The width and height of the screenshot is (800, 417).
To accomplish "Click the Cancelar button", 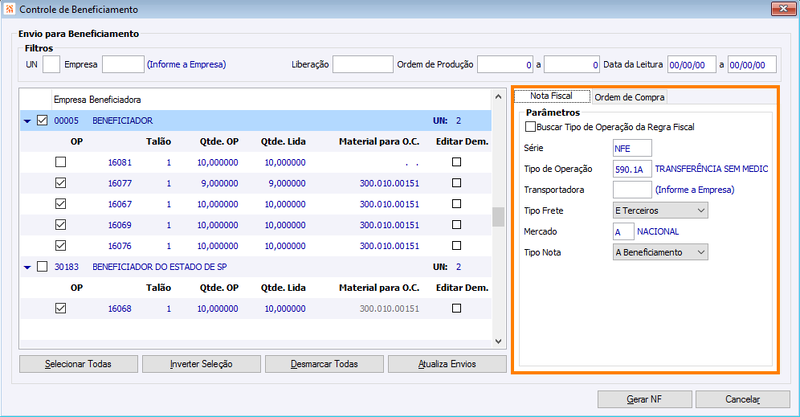I will [742, 399].
